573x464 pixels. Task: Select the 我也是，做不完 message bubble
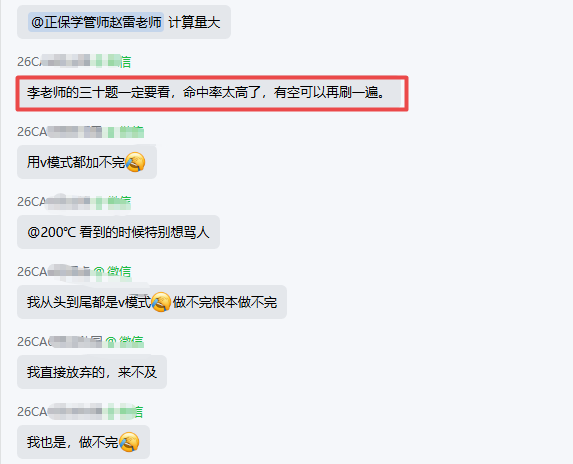[x=83, y=442]
